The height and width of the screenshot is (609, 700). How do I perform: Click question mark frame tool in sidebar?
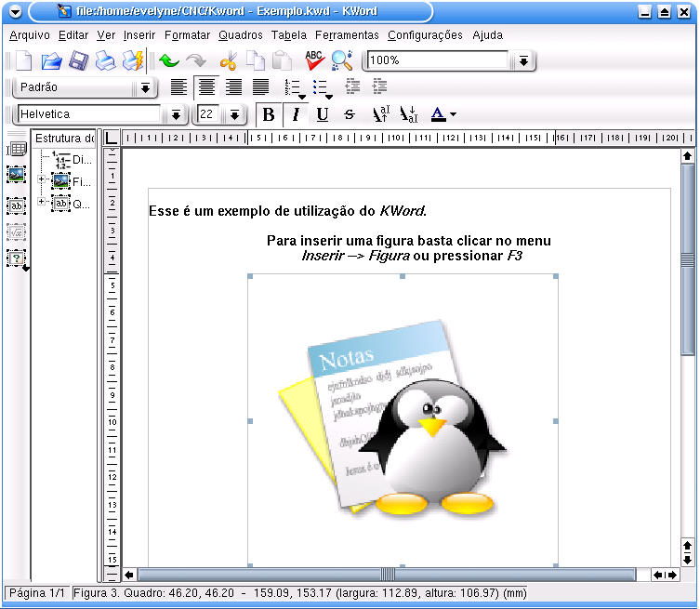click(x=17, y=258)
